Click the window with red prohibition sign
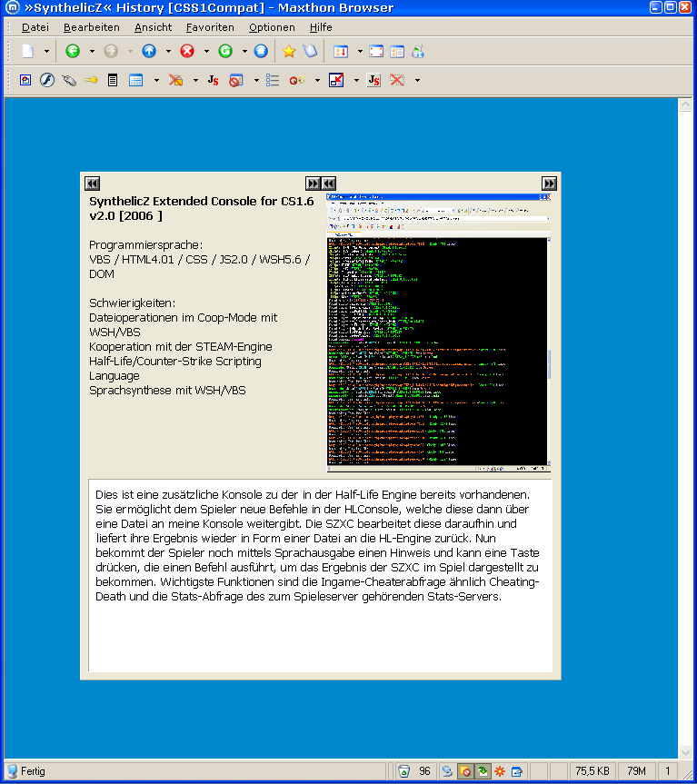 [236, 80]
